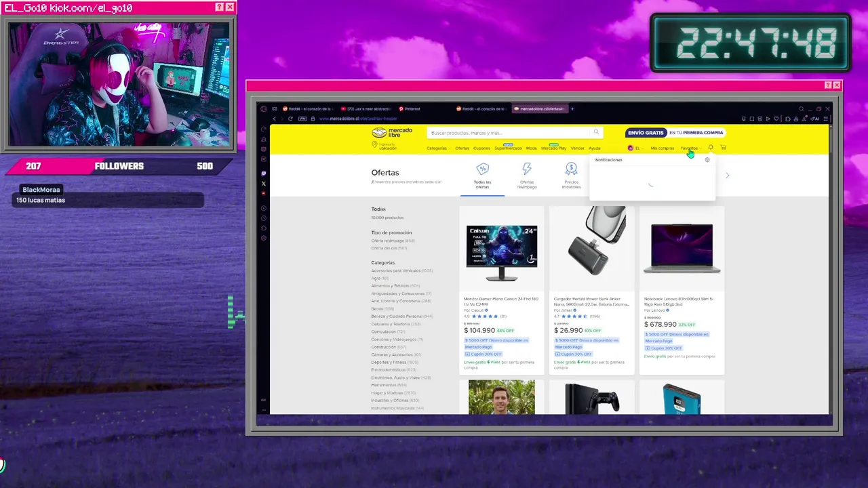Switch to the YouTube Jax's near abstraction tab

366,108
